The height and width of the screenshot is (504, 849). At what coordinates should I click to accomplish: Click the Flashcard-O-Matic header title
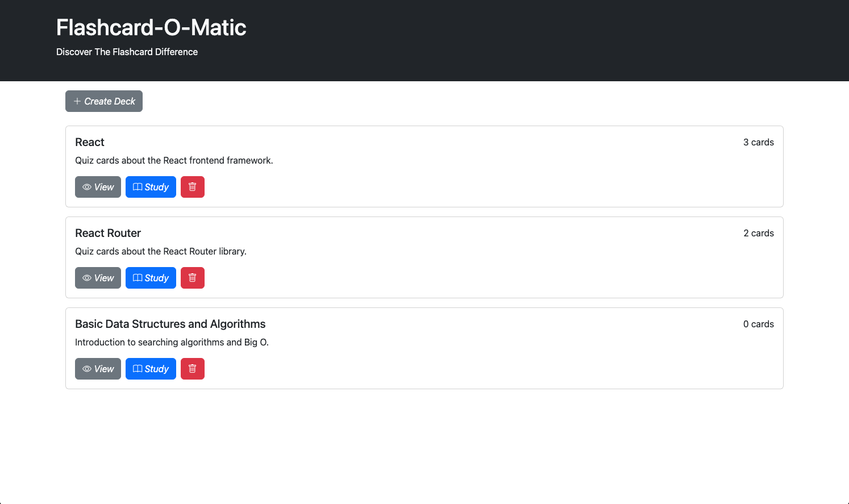coord(151,27)
